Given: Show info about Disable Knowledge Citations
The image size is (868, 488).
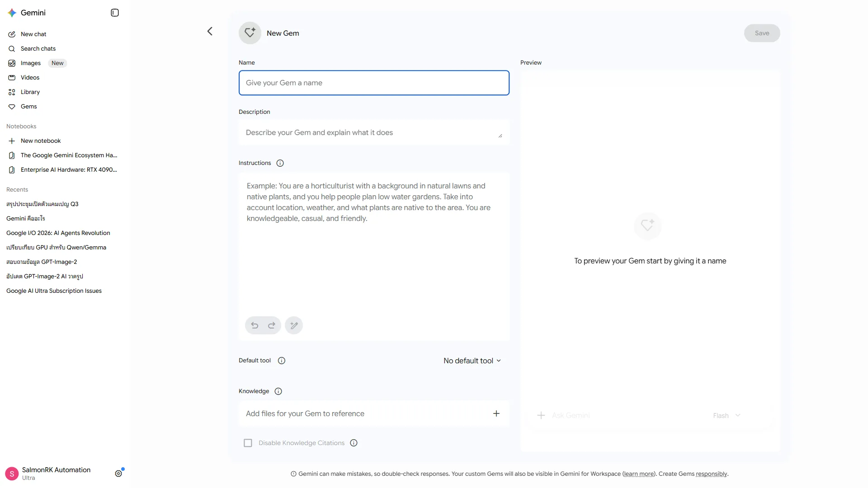Looking at the screenshot, I should (354, 443).
